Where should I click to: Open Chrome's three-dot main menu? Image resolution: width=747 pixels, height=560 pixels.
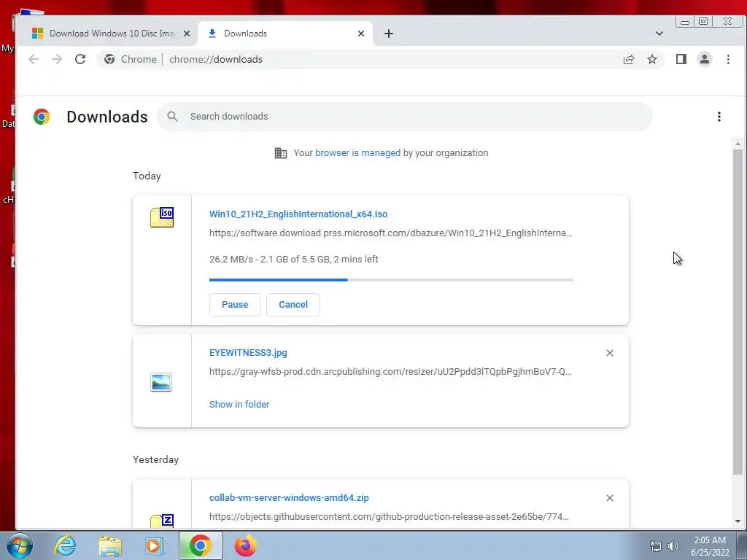[x=728, y=59]
